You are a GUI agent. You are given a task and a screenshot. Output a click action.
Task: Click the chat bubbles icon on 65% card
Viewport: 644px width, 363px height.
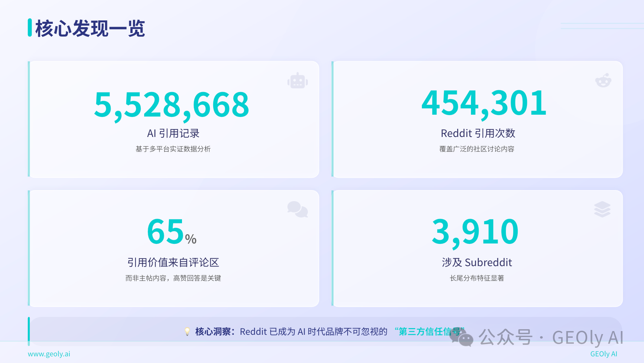[297, 209]
